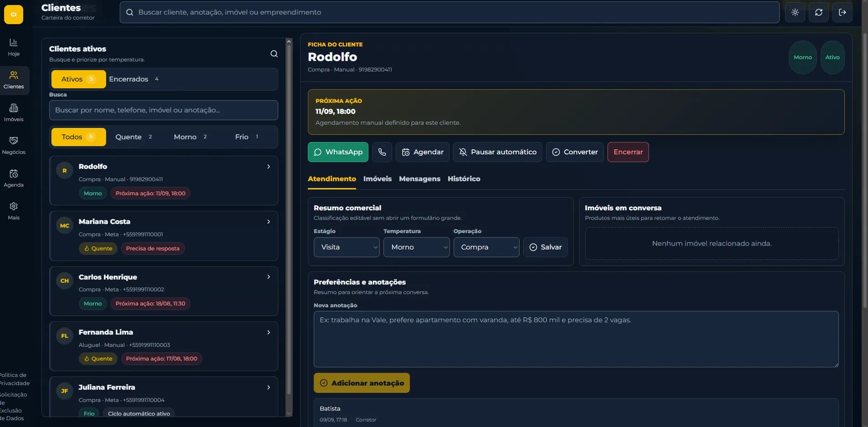
Task: Click the Ativo badge in client header
Action: click(832, 57)
